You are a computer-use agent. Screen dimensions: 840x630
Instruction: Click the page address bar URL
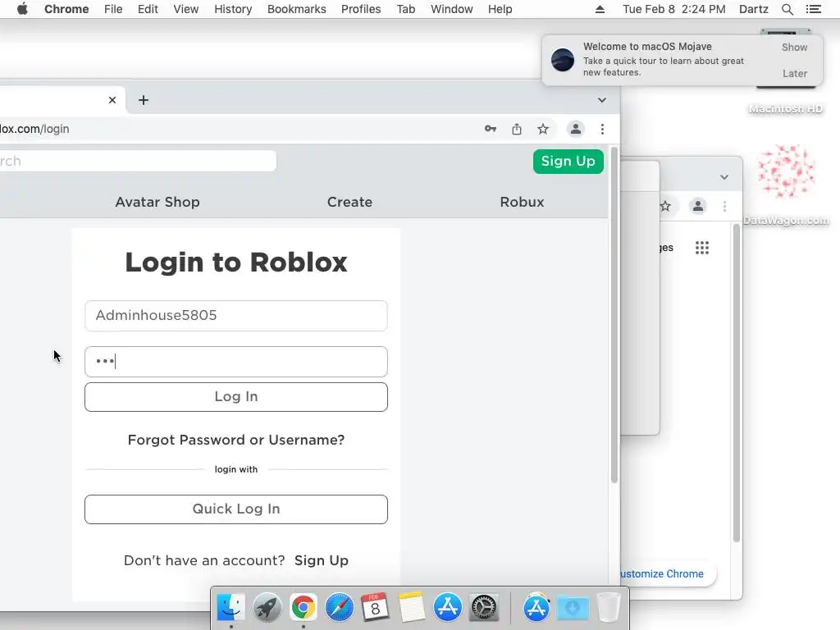[34, 129]
